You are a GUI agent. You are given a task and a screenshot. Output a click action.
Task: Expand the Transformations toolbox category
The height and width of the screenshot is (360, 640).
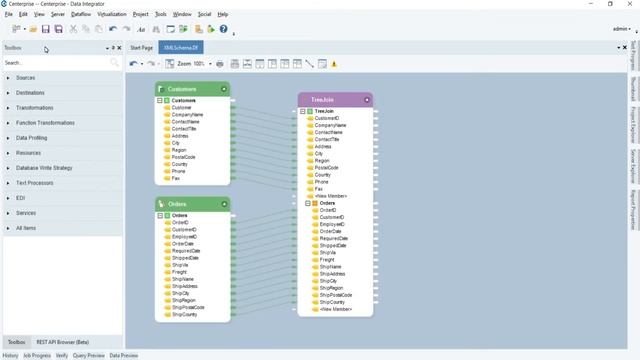(8, 108)
